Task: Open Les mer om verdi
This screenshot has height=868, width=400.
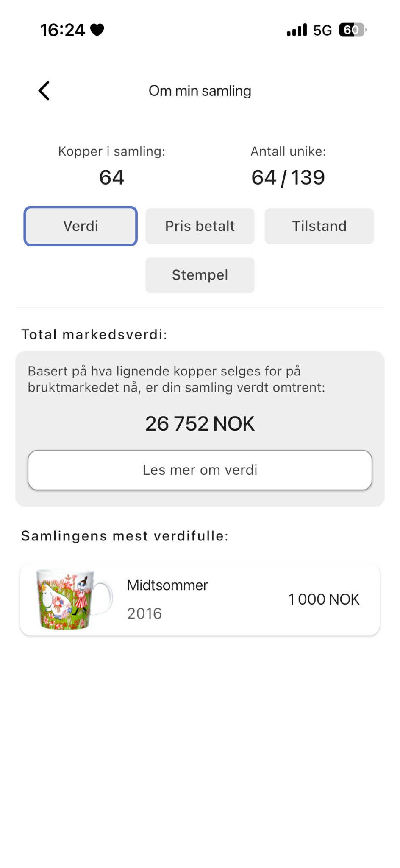Action: [x=200, y=470]
